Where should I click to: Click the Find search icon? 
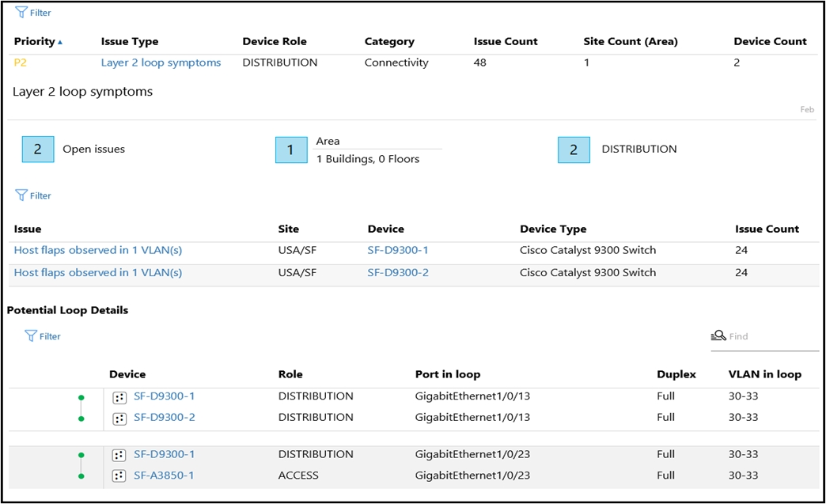[x=718, y=335]
